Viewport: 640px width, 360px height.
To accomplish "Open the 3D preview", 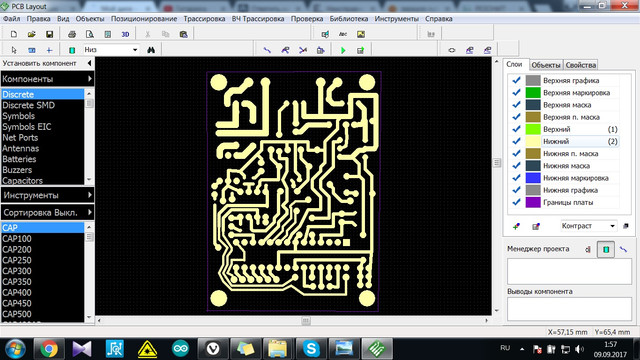I will 125,34.
